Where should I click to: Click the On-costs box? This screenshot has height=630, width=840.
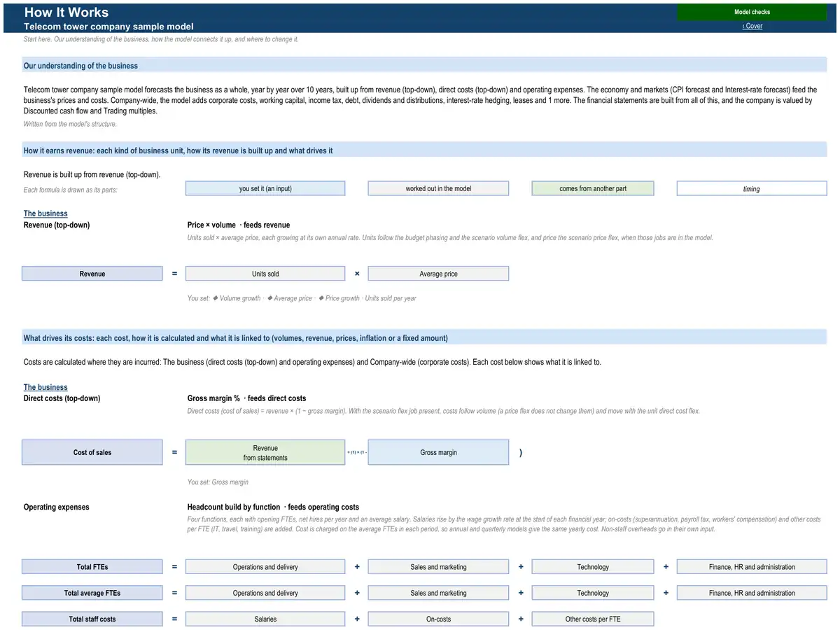(438, 619)
